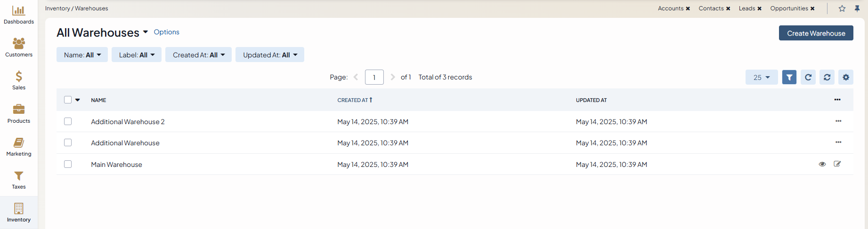Click the page number input field
The image size is (868, 229).
[x=374, y=77]
